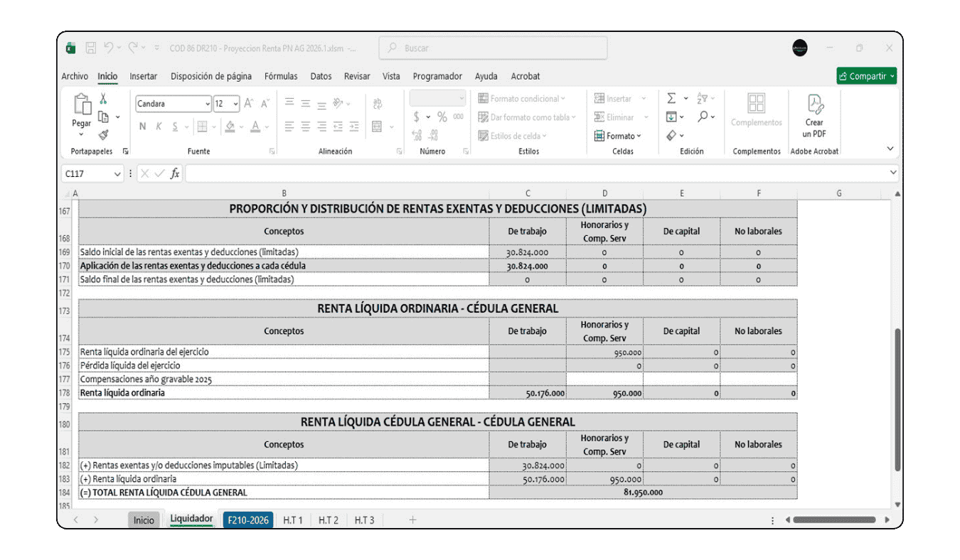Open the Font Color swatch picker

point(255,126)
